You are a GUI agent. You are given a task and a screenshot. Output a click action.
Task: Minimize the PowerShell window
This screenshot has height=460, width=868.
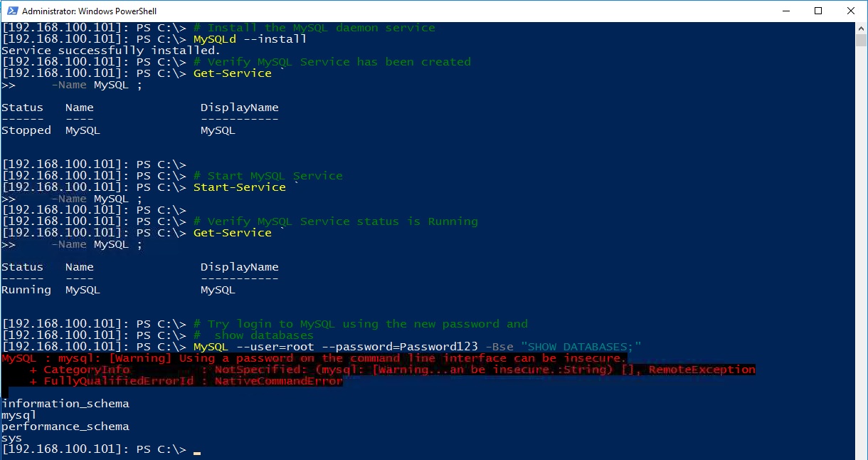point(786,11)
